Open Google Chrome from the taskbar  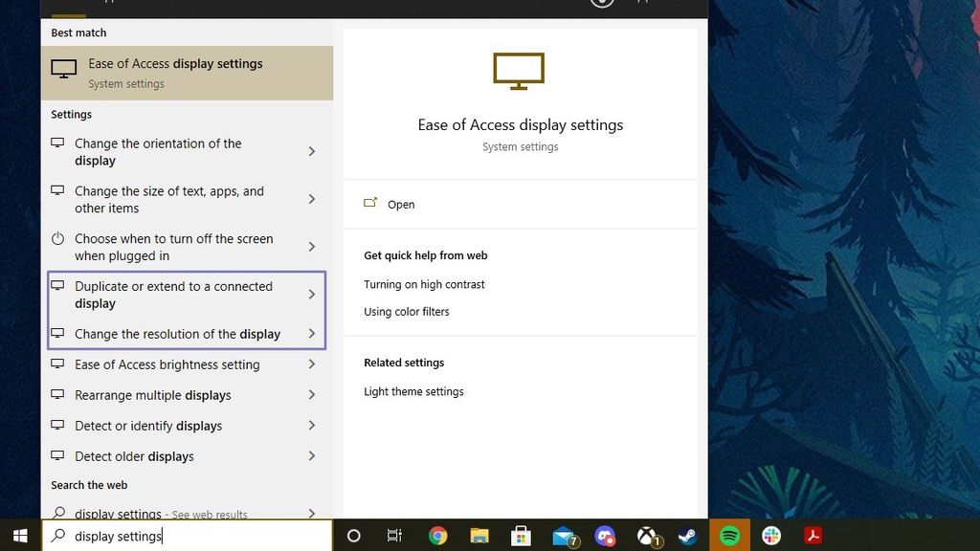coord(437,536)
